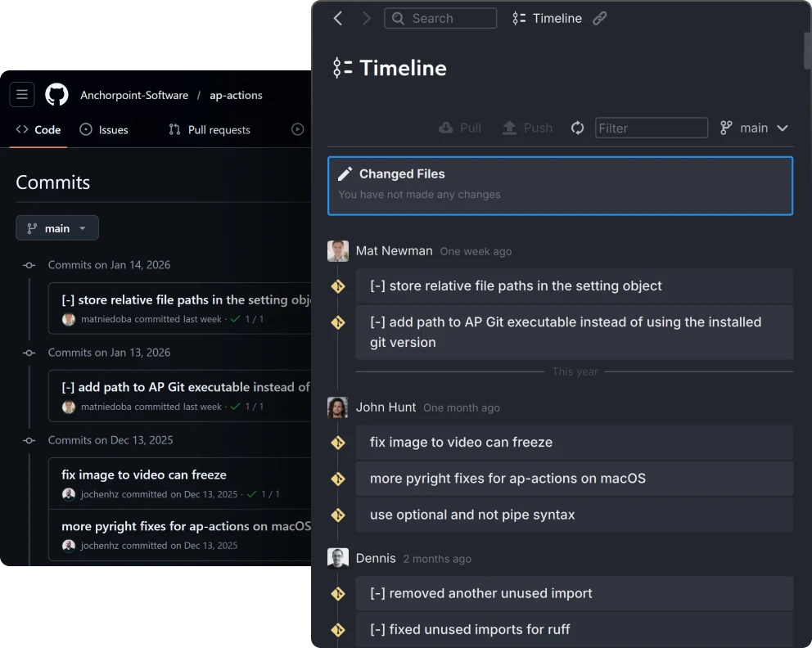Open the hamburger navigation menu on GitHub
Viewport: 812px width, 648px height.
click(x=21, y=94)
